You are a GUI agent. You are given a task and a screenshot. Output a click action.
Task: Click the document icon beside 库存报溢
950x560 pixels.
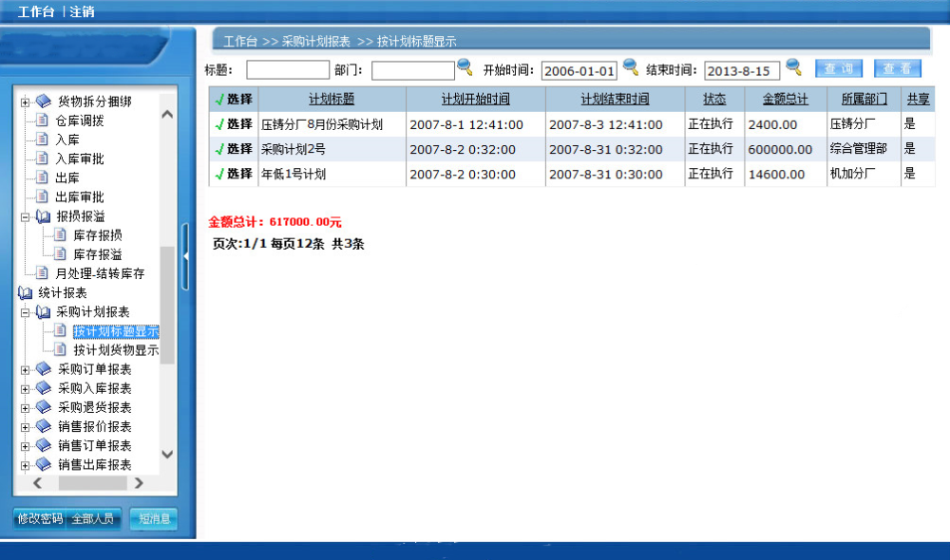pyautogui.click(x=60, y=253)
